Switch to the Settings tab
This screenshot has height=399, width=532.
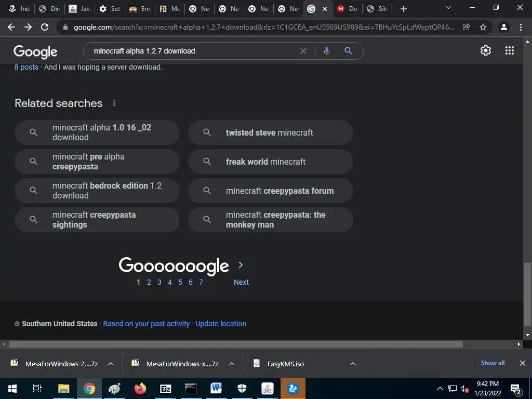tap(109, 9)
